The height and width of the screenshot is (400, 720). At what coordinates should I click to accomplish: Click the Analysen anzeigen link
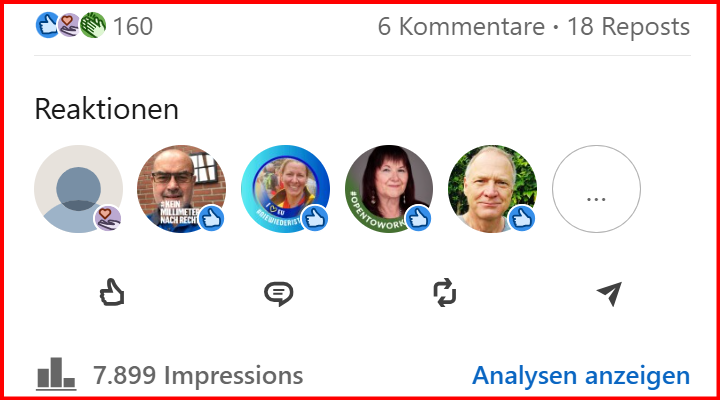click(x=581, y=375)
